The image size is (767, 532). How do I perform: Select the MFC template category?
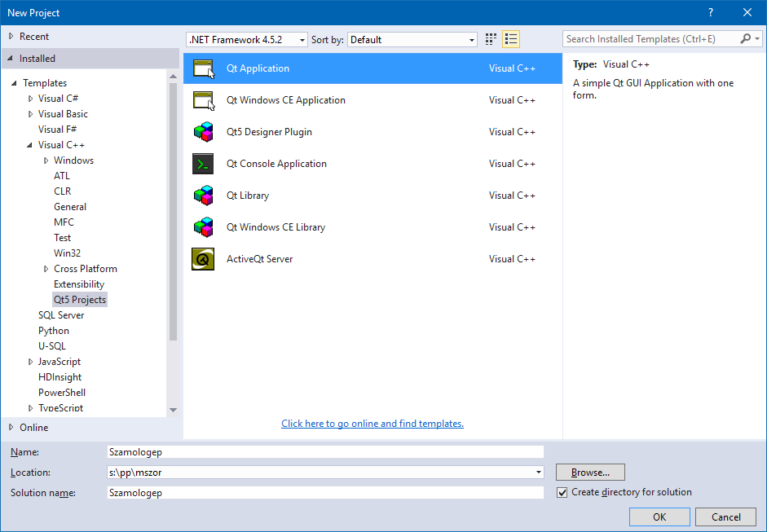(64, 222)
